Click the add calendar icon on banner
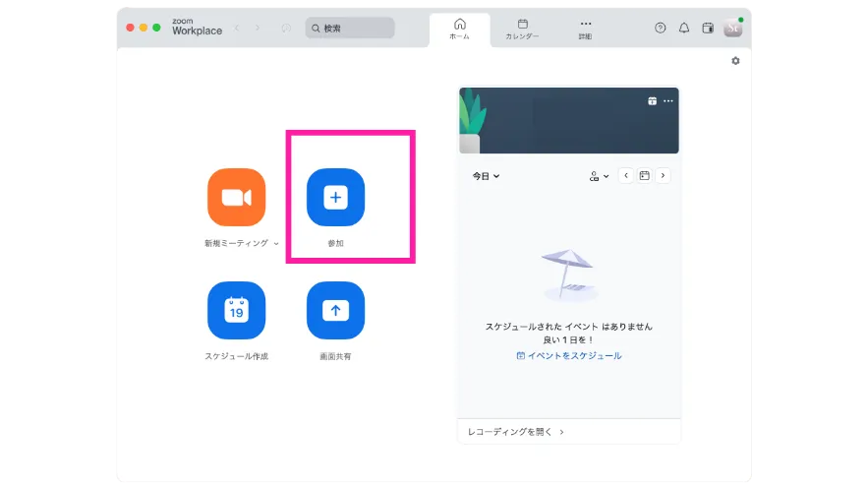The width and height of the screenshot is (868, 489). (x=652, y=100)
